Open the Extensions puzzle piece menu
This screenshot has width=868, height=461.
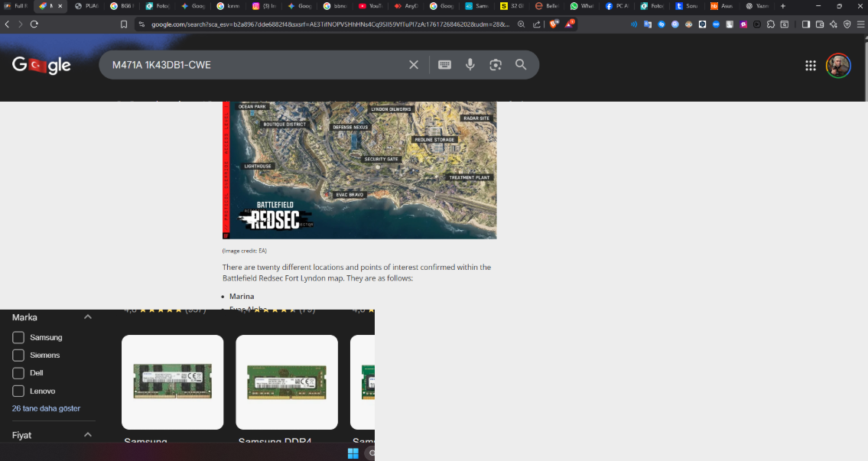[x=771, y=24]
